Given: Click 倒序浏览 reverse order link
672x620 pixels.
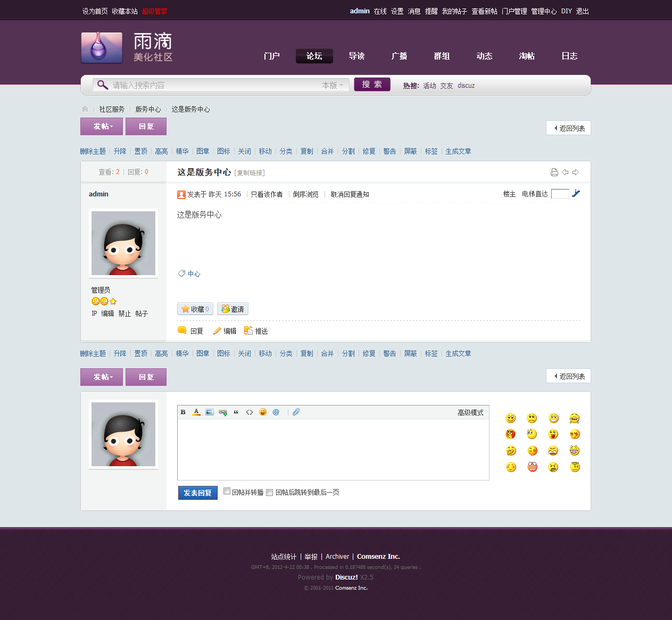Looking at the screenshot, I should (x=305, y=194).
